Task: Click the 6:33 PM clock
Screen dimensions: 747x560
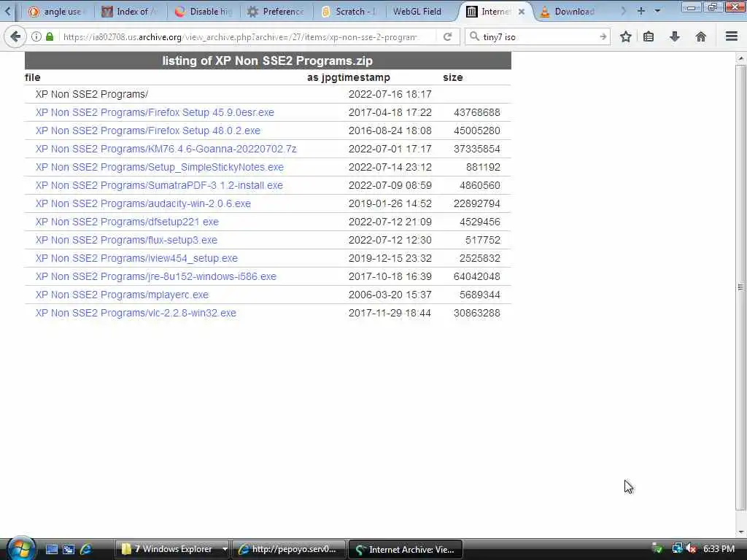Action: coord(719,549)
